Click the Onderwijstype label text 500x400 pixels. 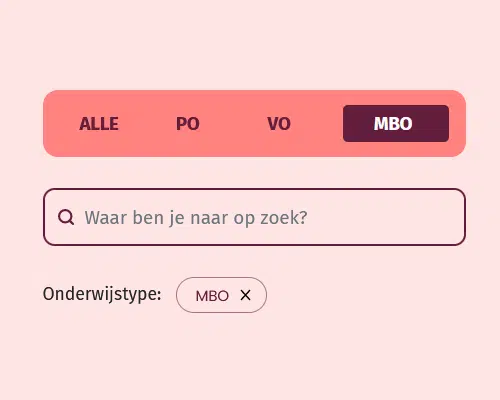pos(102,294)
